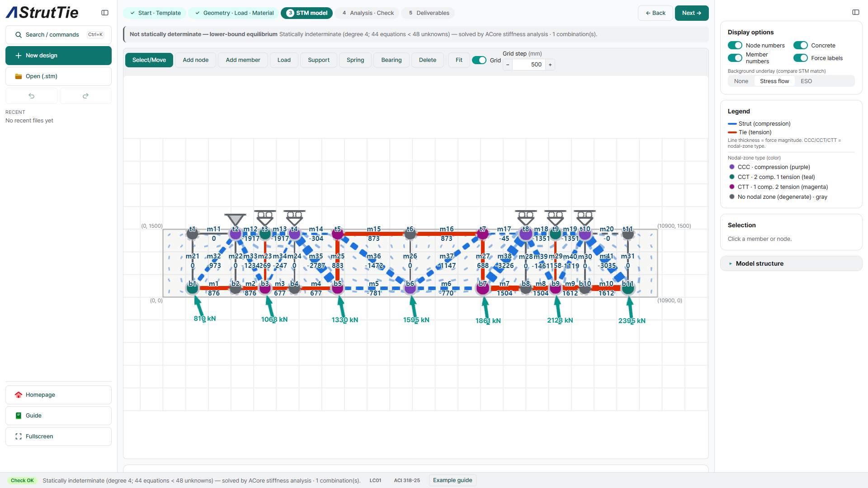
Task: Expand the Model structure section
Action: tap(791, 263)
